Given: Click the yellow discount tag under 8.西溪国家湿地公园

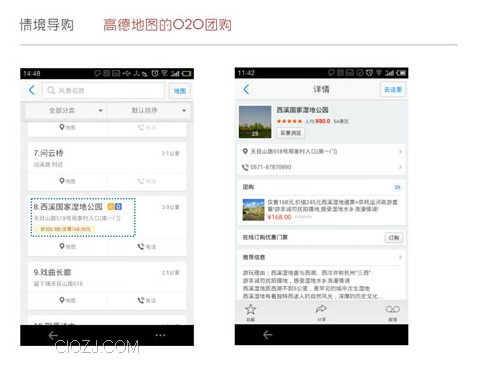Looking at the screenshot, I should 65,229.
